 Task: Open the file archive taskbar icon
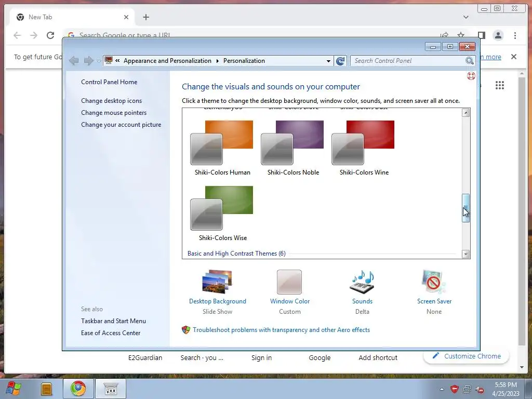[x=46, y=389]
